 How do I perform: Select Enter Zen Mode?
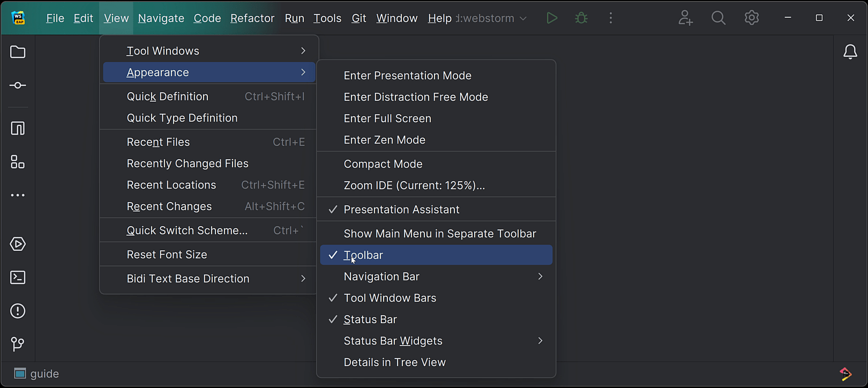click(384, 140)
